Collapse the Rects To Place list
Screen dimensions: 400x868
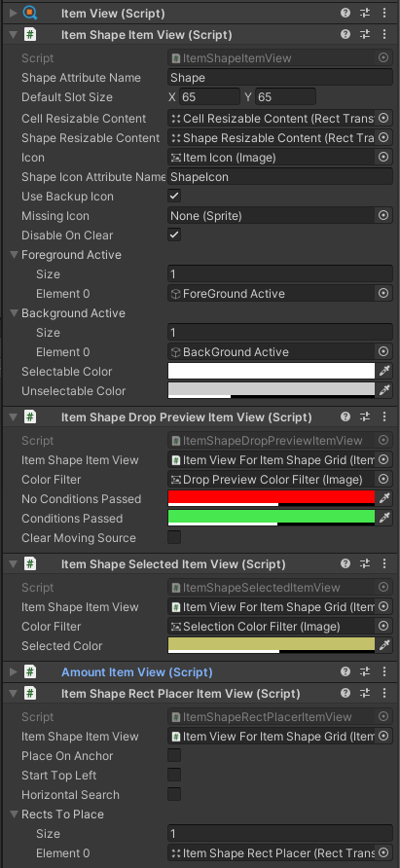coord(14,814)
